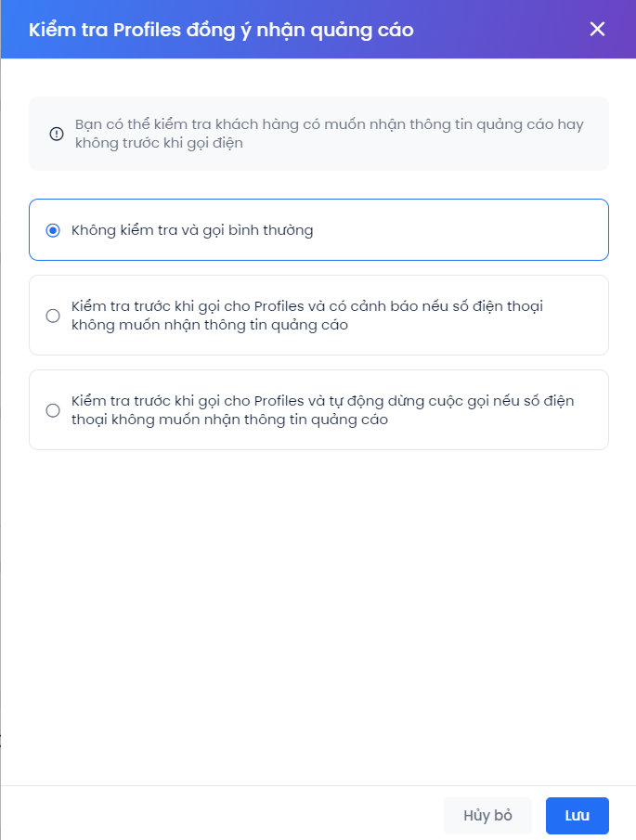Select the 'Không kiểm tra và gọi bình thường' radio button
Image resolution: width=636 pixels, height=840 pixels.
tap(53, 230)
